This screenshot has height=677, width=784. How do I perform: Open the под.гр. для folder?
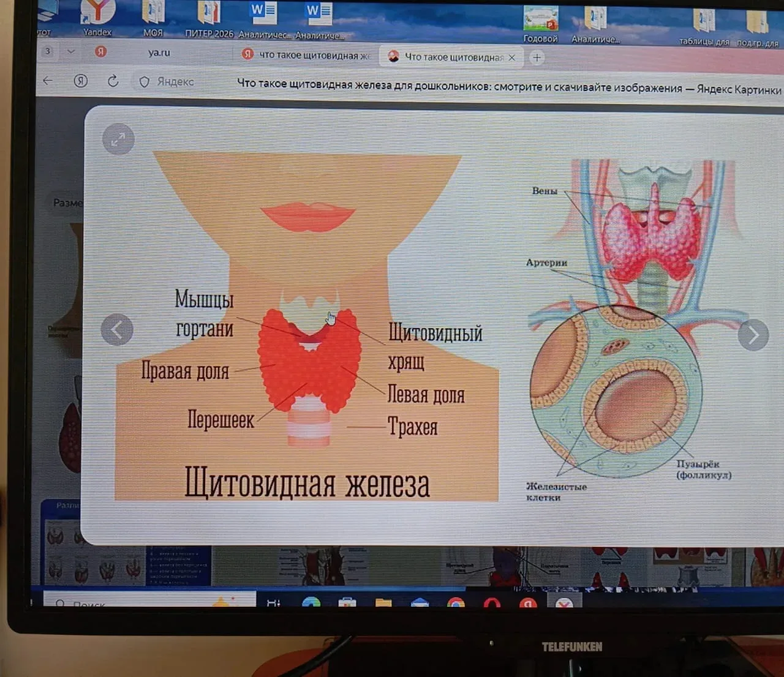[758, 28]
